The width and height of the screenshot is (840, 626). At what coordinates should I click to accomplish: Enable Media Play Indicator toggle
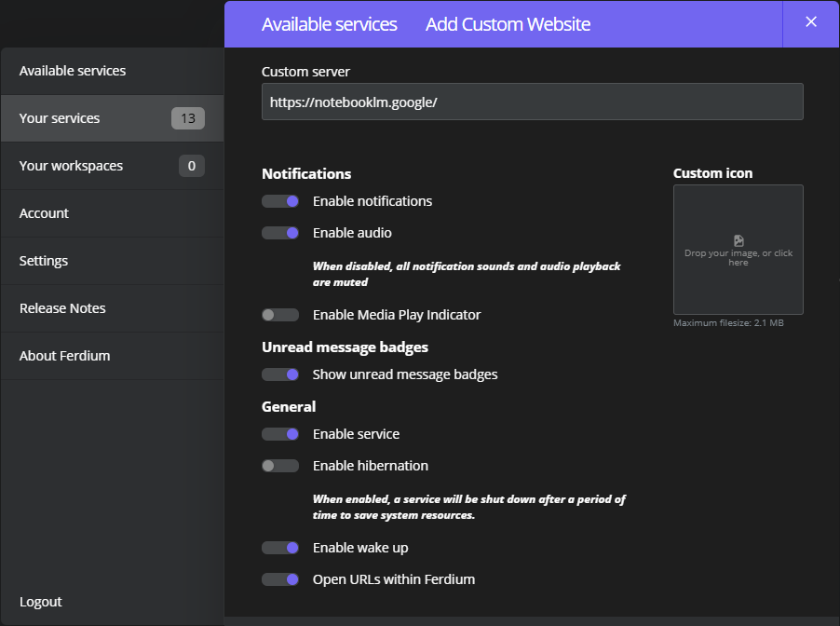[x=280, y=315]
